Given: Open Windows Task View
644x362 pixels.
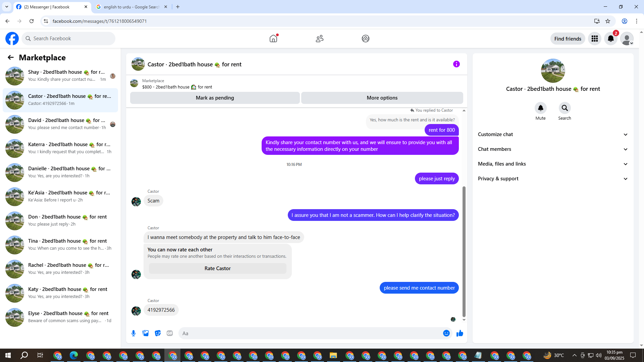Looking at the screenshot, I should (x=40, y=355).
